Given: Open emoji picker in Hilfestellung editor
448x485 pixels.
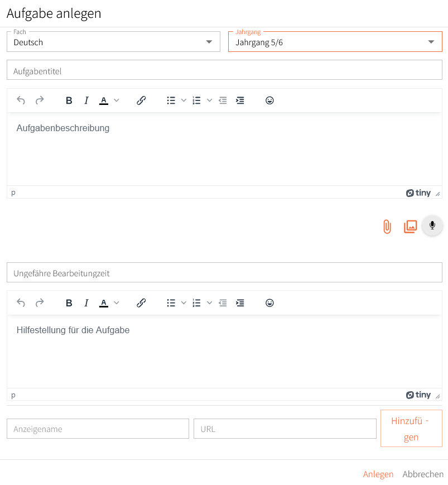Looking at the screenshot, I should (269, 303).
